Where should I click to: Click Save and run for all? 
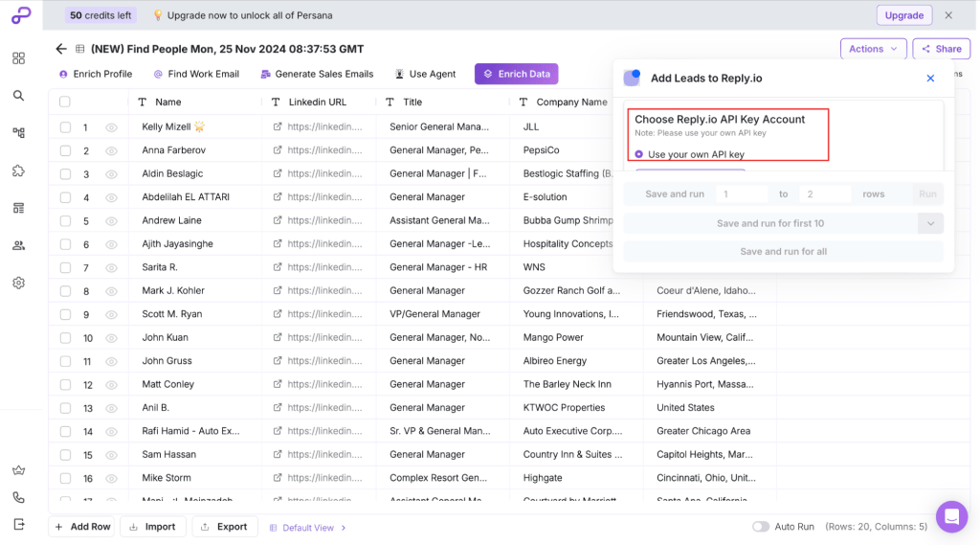pos(783,252)
